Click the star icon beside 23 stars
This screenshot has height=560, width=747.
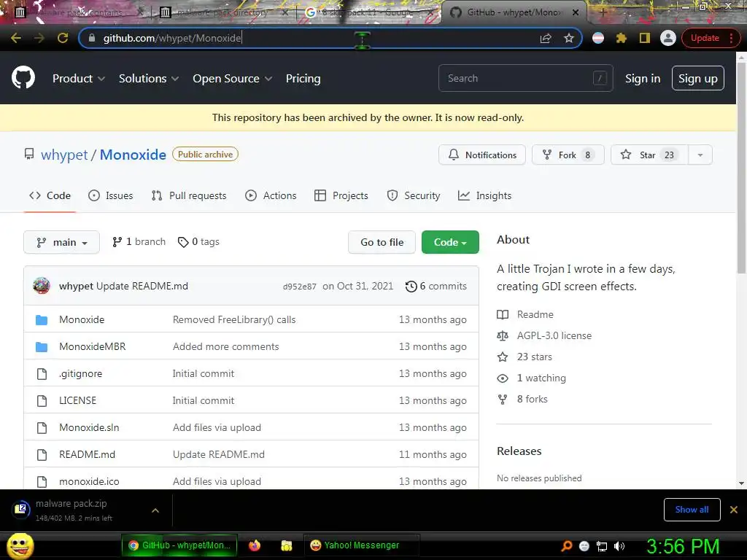(x=503, y=357)
